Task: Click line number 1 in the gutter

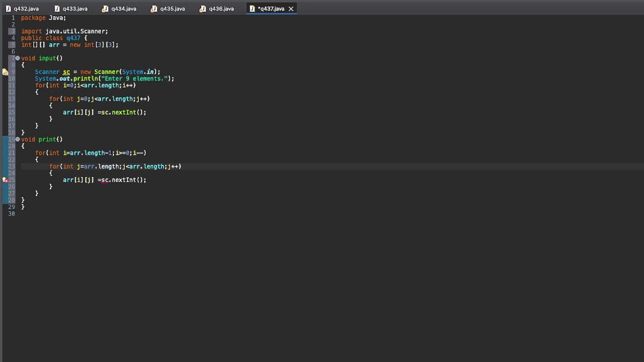Action: tap(13, 18)
